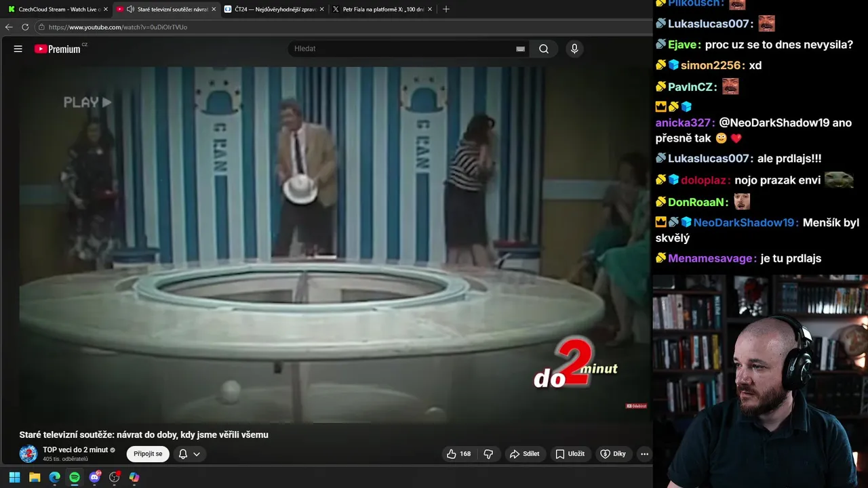Click username doloplaz in chat
Image resolution: width=868 pixels, height=488 pixels.
705,180
